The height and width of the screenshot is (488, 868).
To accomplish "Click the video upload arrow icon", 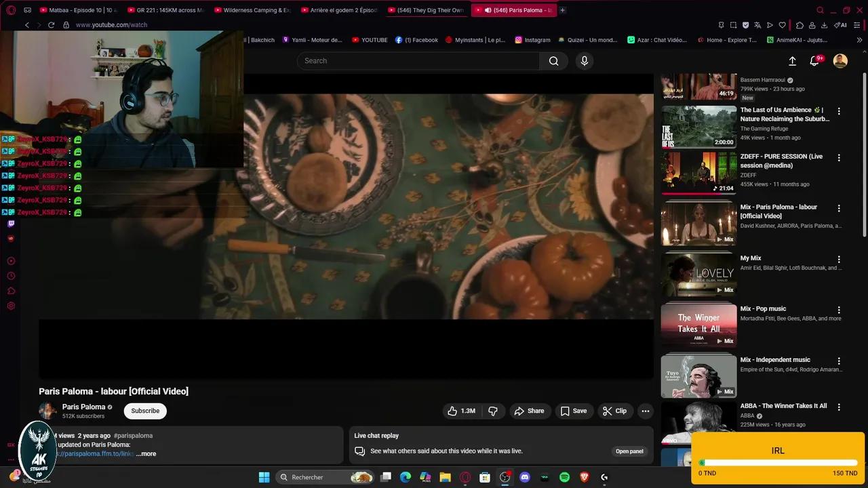I will [x=792, y=61].
